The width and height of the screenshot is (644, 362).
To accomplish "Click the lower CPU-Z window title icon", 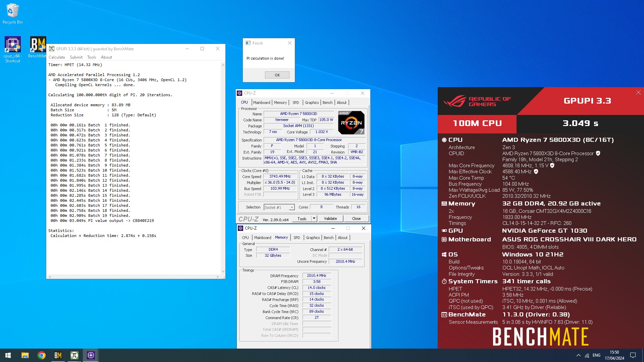I will click(x=240, y=228).
